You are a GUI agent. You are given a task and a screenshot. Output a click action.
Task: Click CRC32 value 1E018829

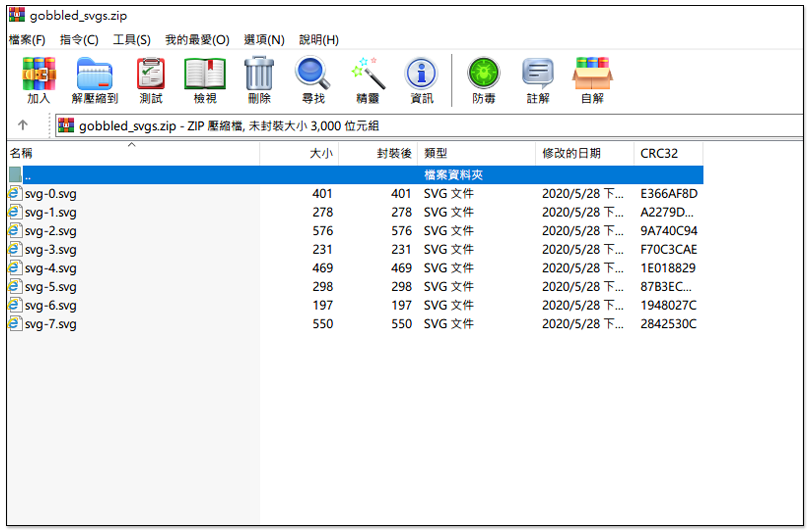point(668,268)
